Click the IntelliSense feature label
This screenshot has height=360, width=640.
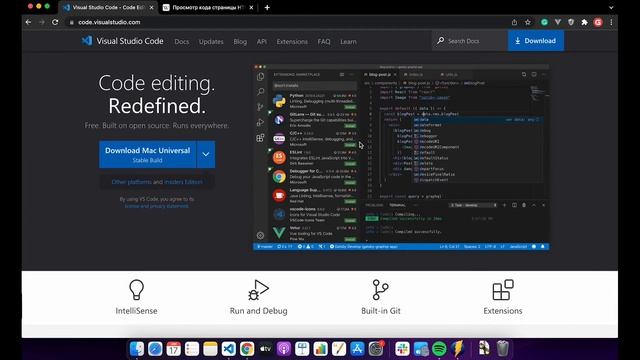(x=136, y=311)
